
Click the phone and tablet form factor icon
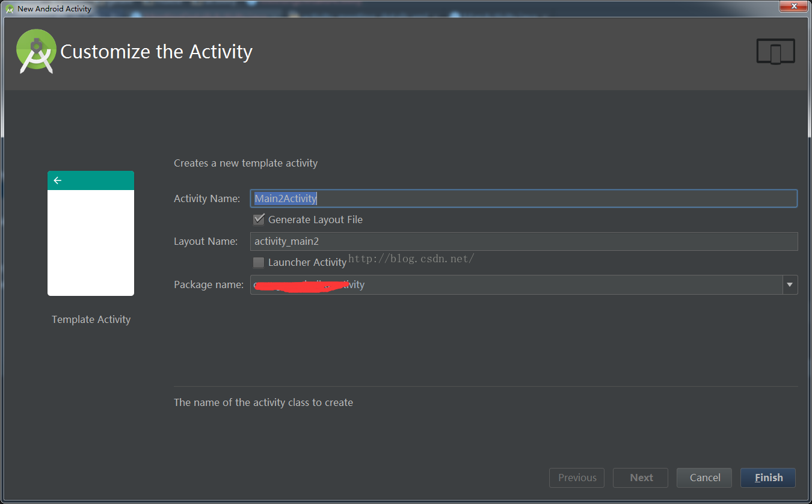click(x=775, y=52)
